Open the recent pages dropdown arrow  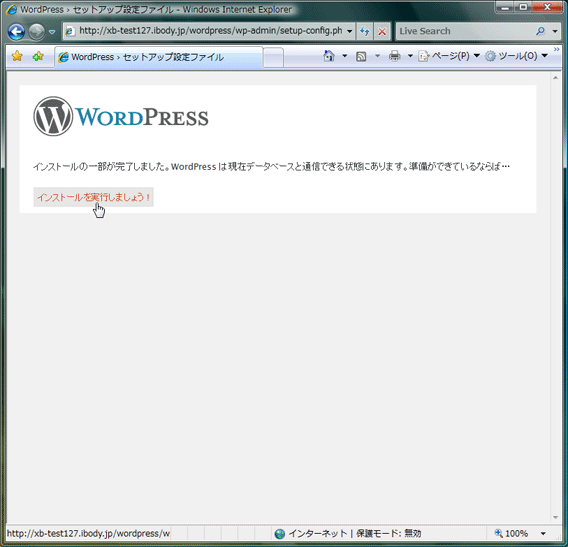coord(52,32)
